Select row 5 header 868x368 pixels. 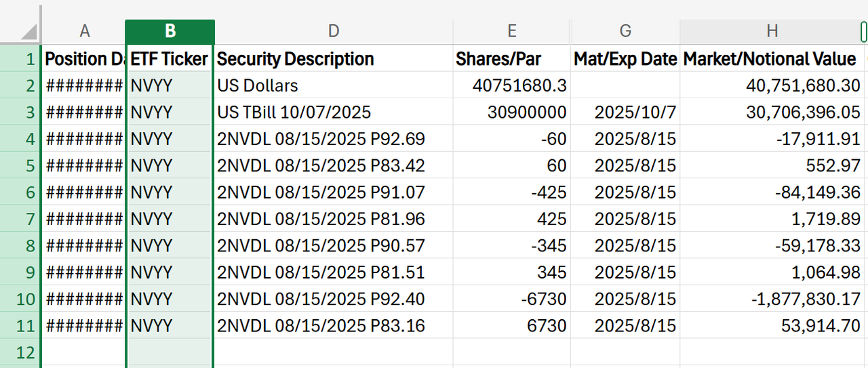click(20, 165)
